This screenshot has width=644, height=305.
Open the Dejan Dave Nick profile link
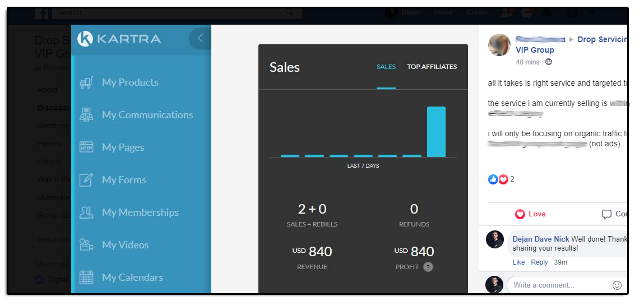541,239
